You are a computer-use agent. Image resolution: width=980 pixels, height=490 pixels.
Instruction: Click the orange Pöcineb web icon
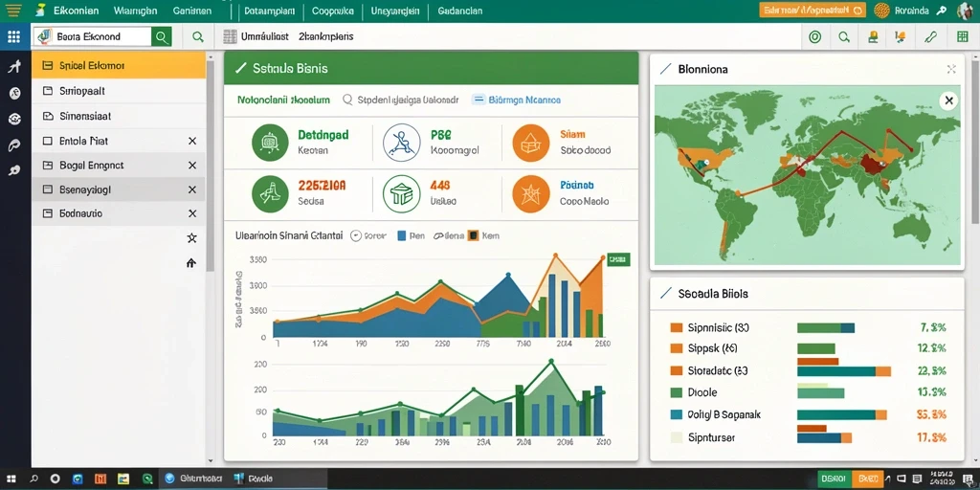[530, 193]
